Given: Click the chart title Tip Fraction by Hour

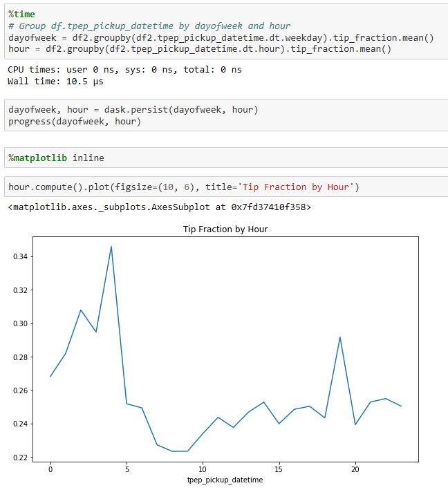Looking at the screenshot, I should point(225,229).
